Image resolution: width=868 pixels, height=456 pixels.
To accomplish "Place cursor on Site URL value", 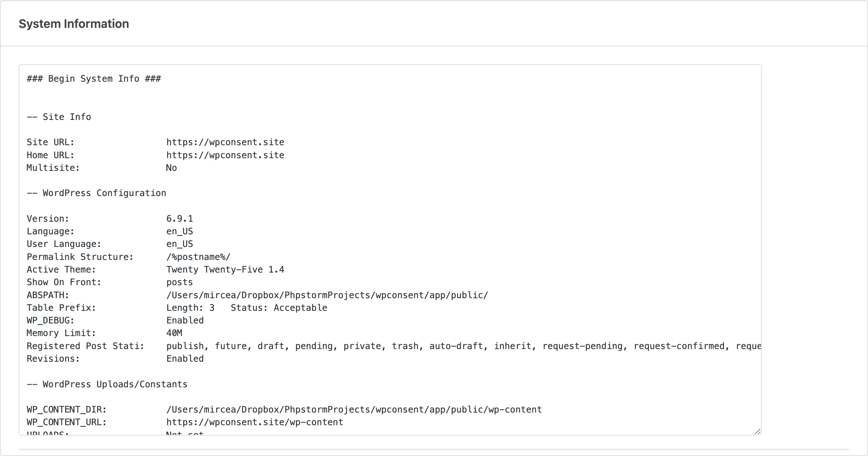I will point(225,142).
